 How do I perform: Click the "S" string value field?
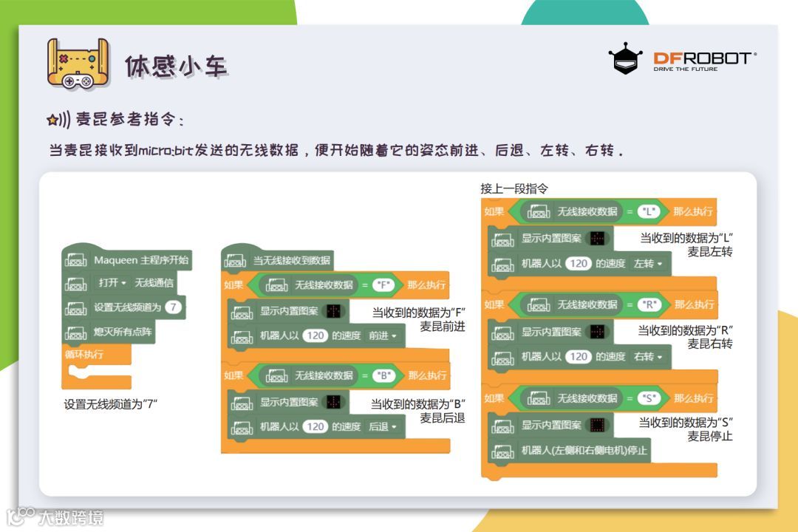(649, 398)
